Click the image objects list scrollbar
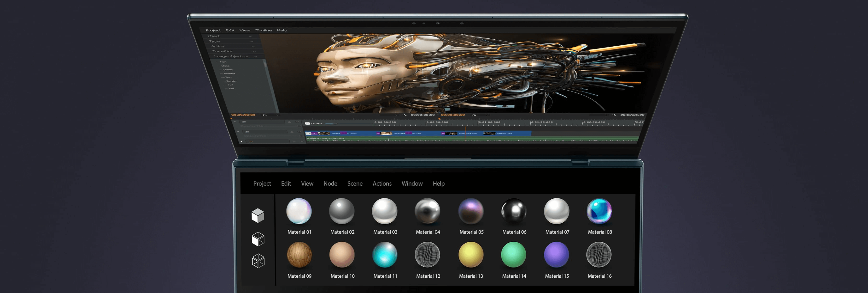This screenshot has height=293, width=868. pyautogui.click(x=265, y=64)
